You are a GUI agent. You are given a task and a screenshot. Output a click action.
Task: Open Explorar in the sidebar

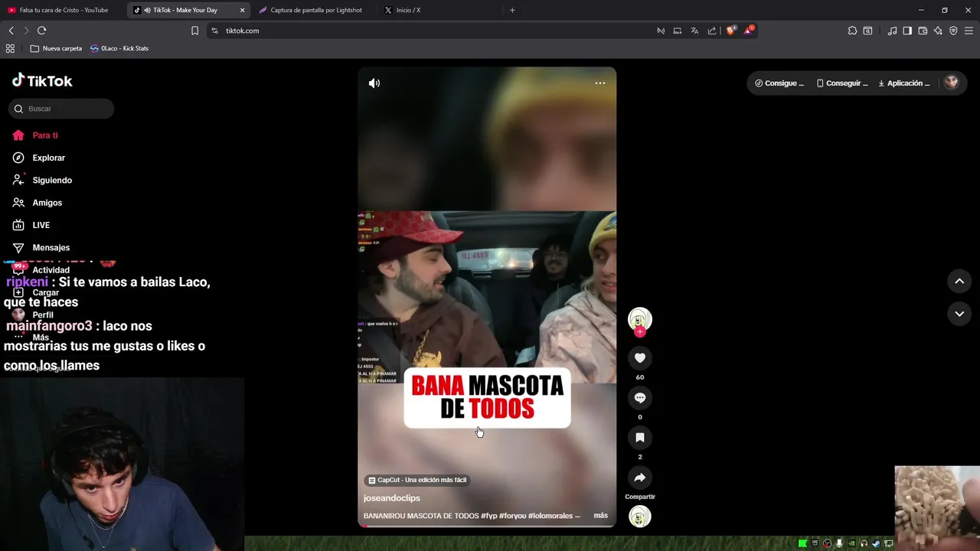coord(39,158)
